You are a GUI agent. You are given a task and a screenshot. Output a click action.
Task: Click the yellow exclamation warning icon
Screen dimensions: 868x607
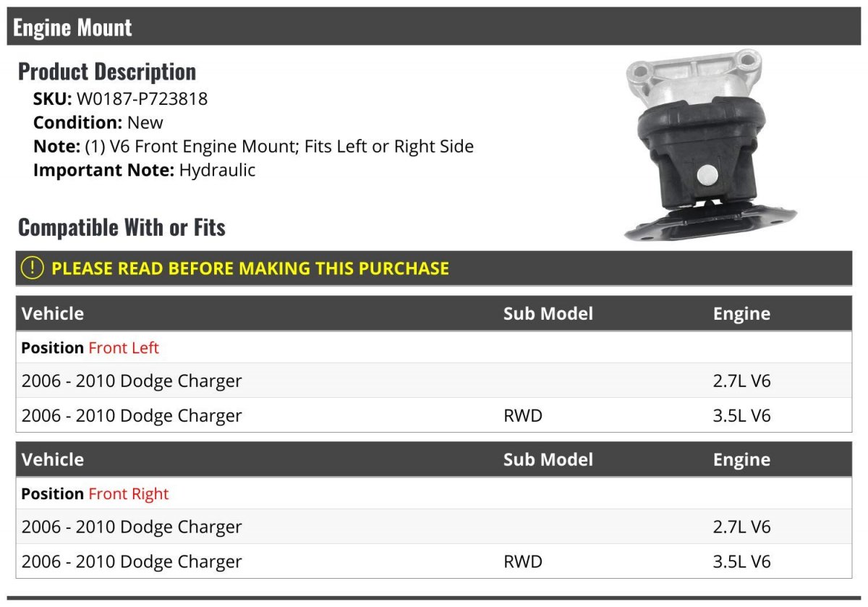(33, 268)
